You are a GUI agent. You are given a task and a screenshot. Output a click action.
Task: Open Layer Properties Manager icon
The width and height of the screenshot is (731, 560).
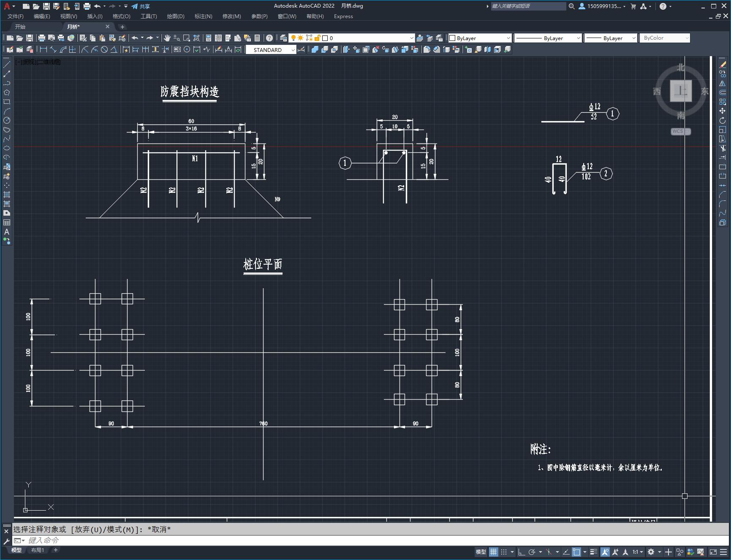pos(283,38)
